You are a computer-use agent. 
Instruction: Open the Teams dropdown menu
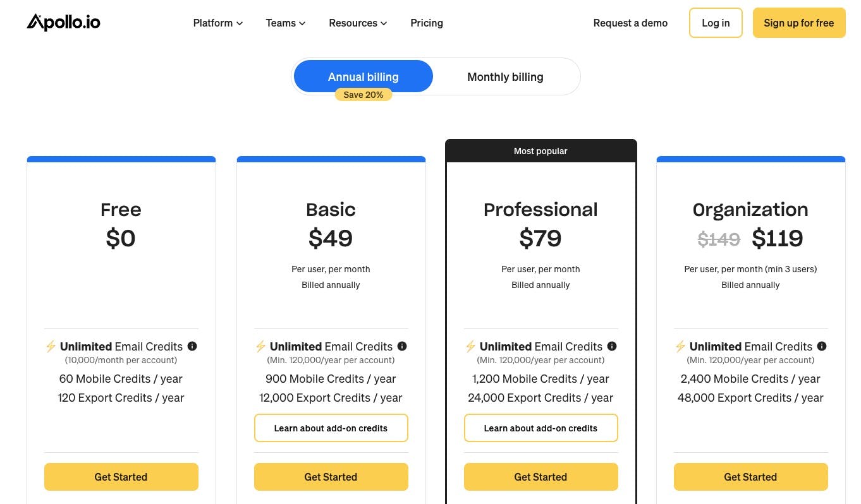[285, 23]
